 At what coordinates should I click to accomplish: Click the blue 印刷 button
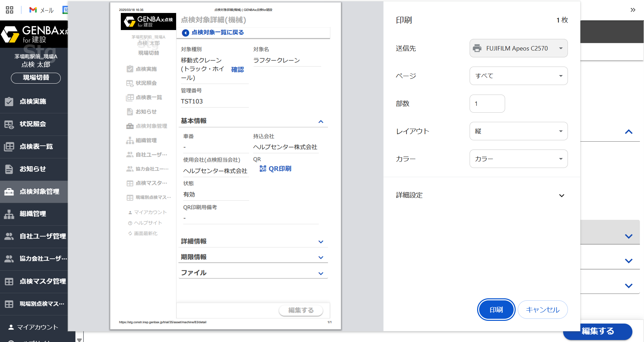pyautogui.click(x=496, y=310)
